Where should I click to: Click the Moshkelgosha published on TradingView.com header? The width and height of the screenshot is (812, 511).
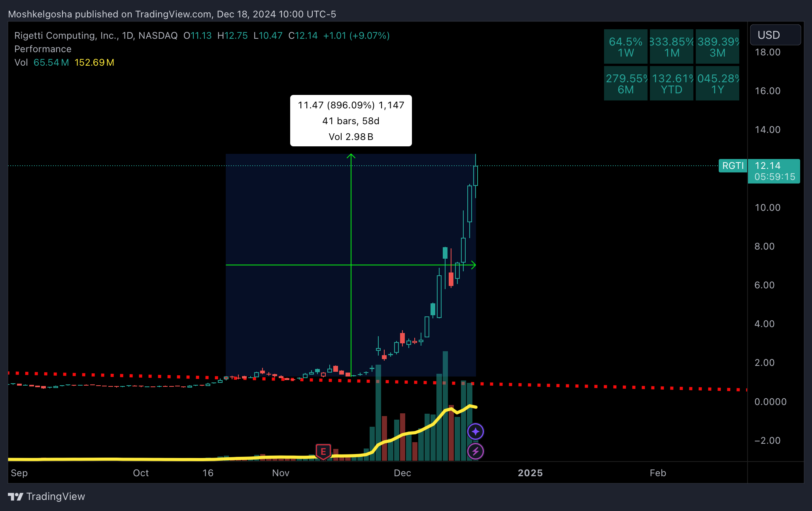point(172,14)
